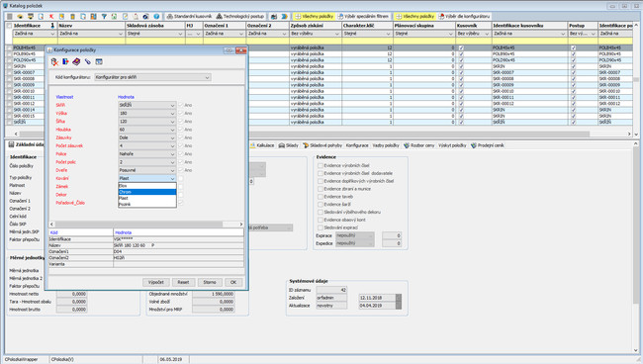Switch to the Kalkulace tab
This screenshot has height=364, width=643.
[x=262, y=145]
